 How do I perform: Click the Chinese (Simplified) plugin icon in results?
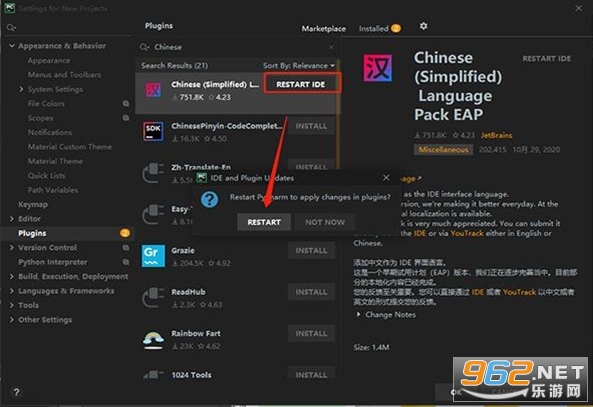[x=154, y=90]
